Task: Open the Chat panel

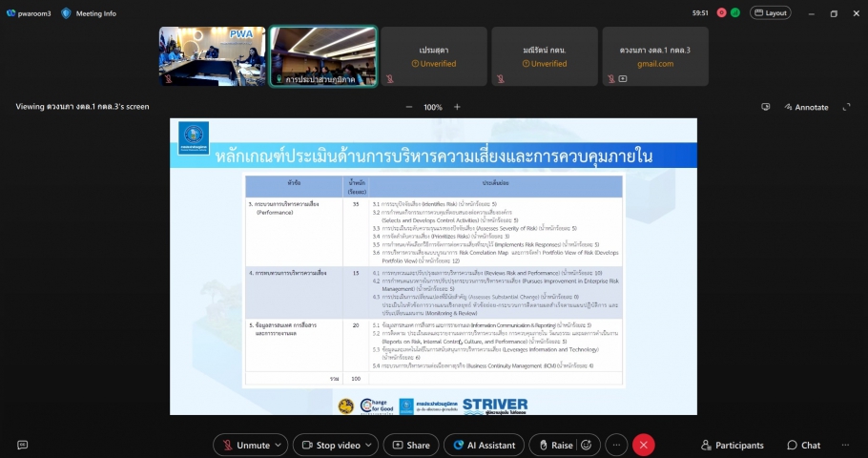Action: click(803, 445)
